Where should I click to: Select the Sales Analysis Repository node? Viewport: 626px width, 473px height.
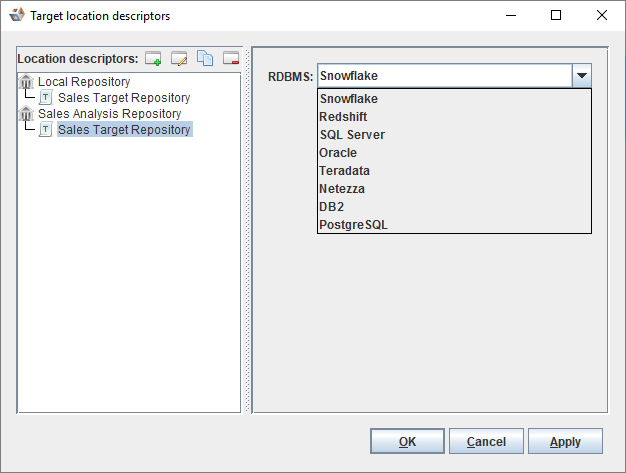coord(109,113)
